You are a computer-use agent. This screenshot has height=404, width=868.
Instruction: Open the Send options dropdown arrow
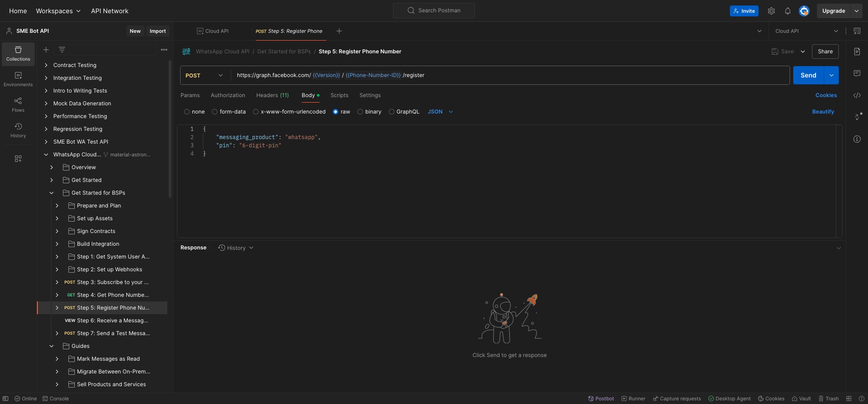(x=832, y=75)
